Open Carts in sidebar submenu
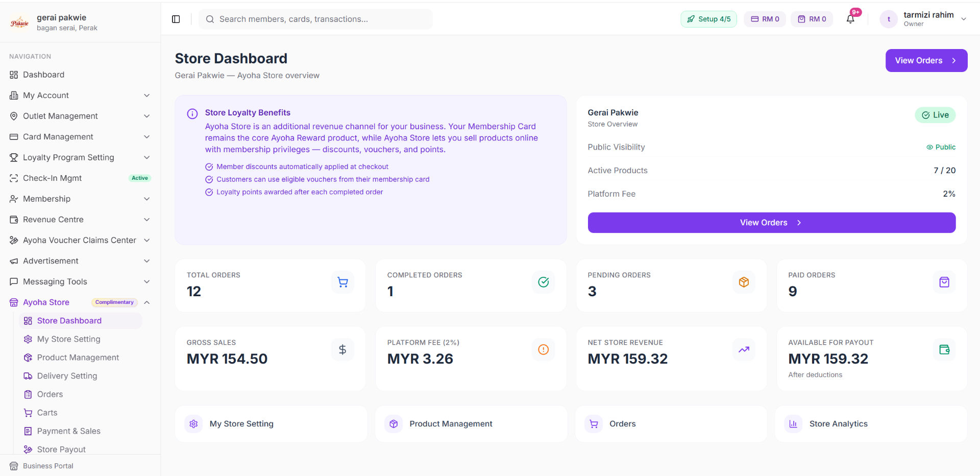The height and width of the screenshot is (476, 980). coord(80,413)
